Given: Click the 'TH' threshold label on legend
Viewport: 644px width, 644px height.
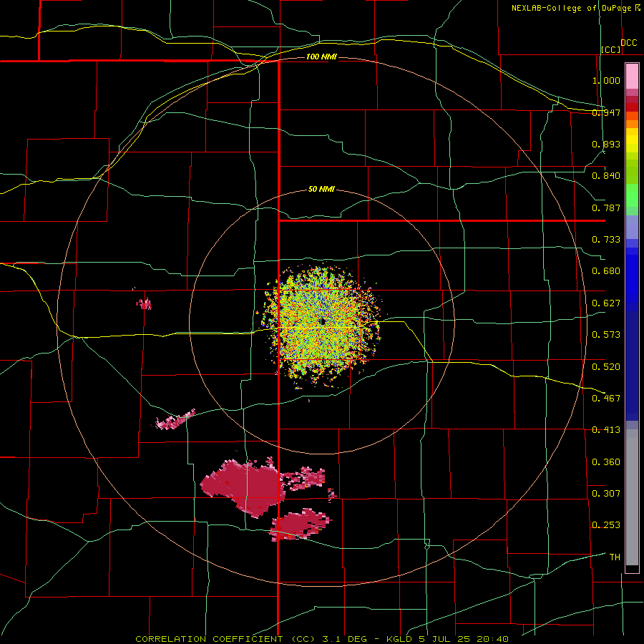Looking at the screenshot, I should pyautogui.click(x=615, y=557).
